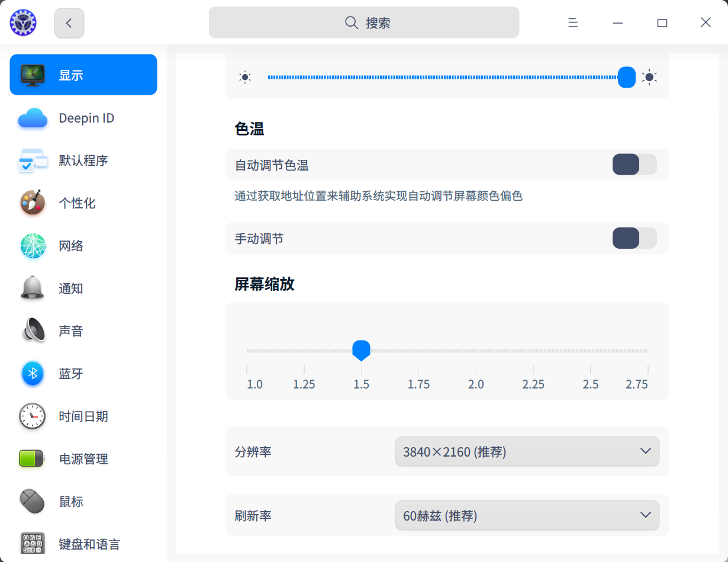Expand the 刷新率 refresh rate dropdown
Viewport: 728px width, 562px height.
(527, 515)
